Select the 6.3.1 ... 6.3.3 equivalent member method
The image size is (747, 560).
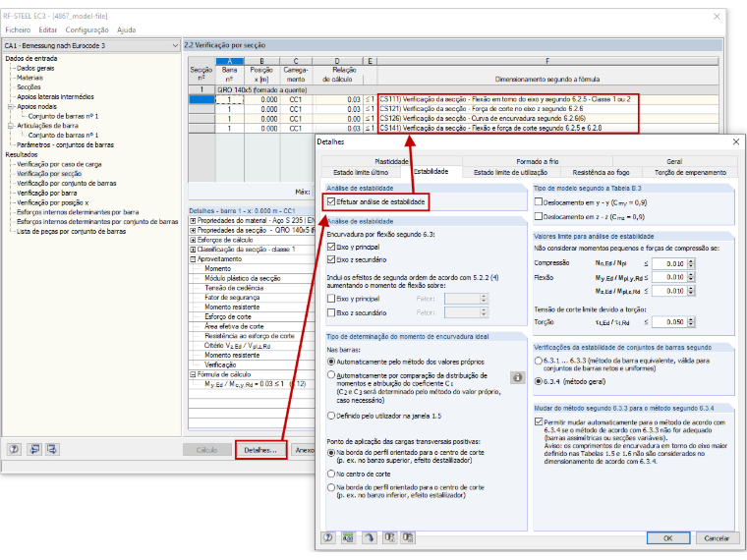[x=539, y=361]
